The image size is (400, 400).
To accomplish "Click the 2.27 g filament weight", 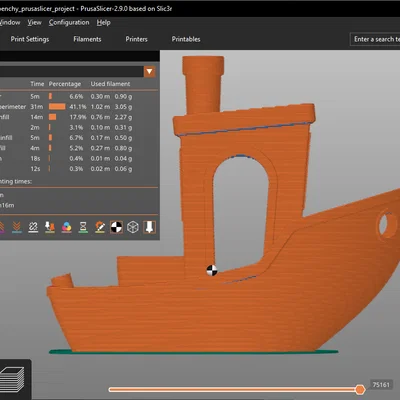I will [x=123, y=117].
